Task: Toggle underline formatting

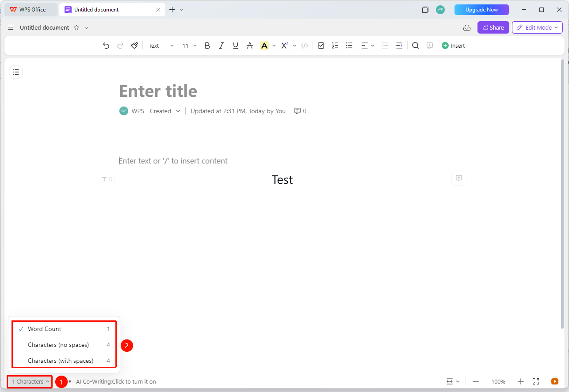Action: pyautogui.click(x=236, y=46)
